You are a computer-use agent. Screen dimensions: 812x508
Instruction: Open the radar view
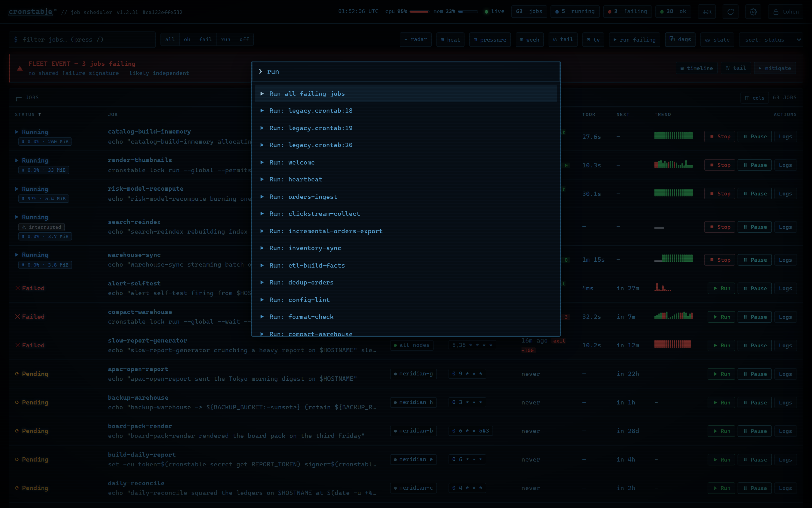(x=415, y=40)
